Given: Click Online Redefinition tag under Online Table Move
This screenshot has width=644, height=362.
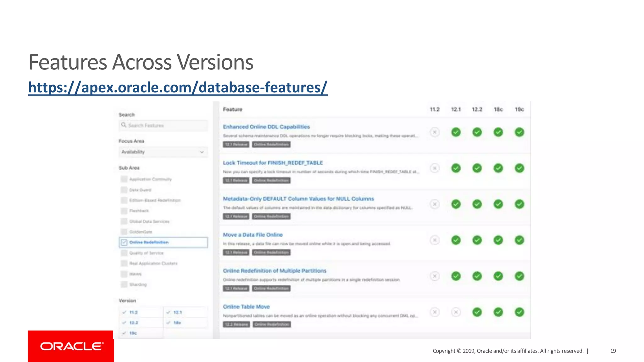Looking at the screenshot, I should pos(272,324).
